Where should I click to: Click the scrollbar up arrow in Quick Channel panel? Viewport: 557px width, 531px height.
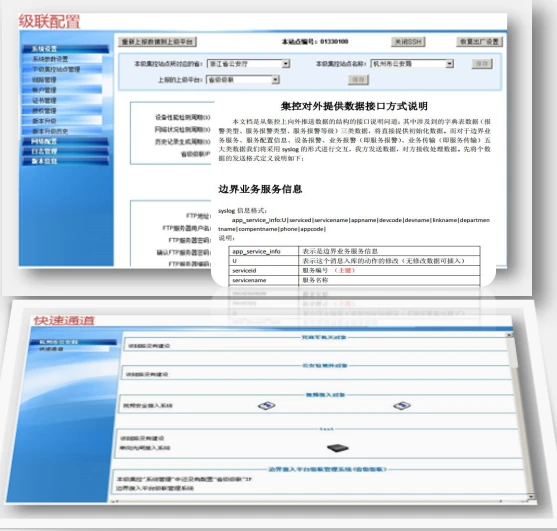[510, 335]
